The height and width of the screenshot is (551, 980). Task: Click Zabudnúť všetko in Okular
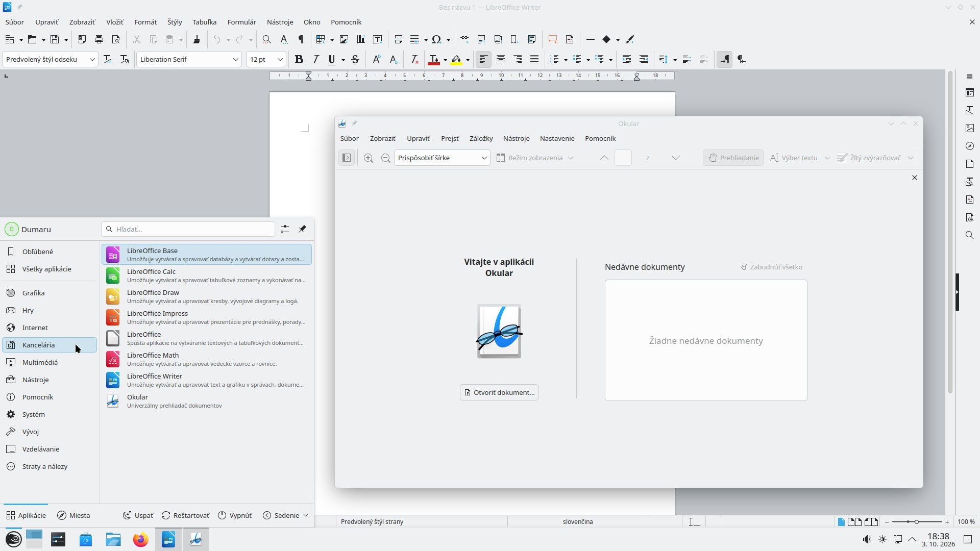(x=771, y=267)
